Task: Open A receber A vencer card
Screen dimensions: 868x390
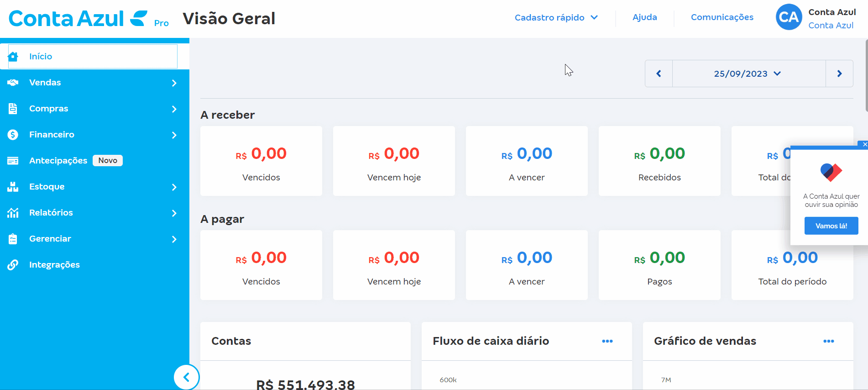Action: click(x=527, y=161)
